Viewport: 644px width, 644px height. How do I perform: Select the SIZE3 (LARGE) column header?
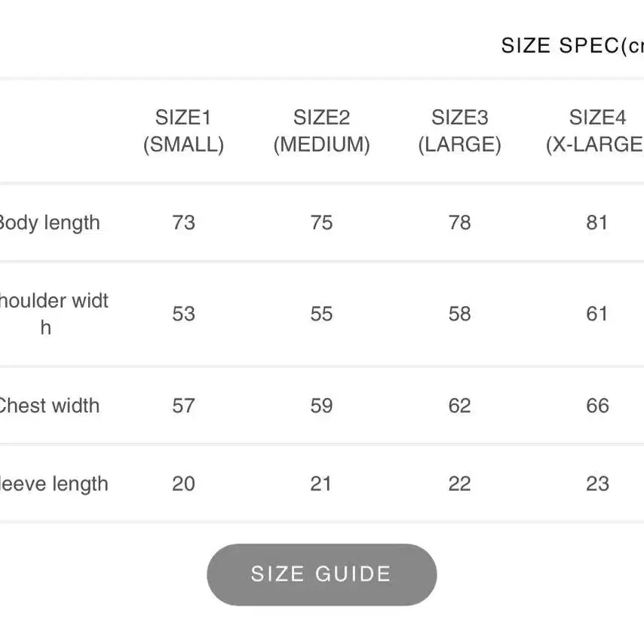(x=459, y=131)
